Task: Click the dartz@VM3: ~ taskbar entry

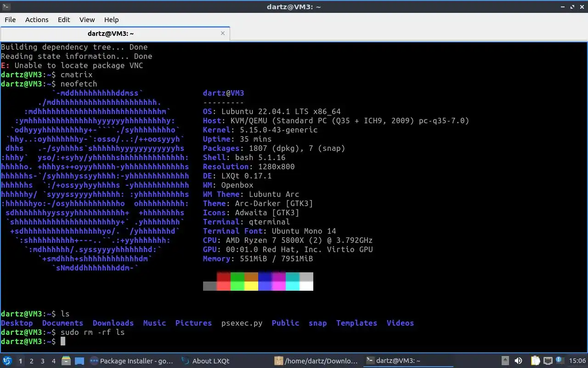Action: click(408, 361)
